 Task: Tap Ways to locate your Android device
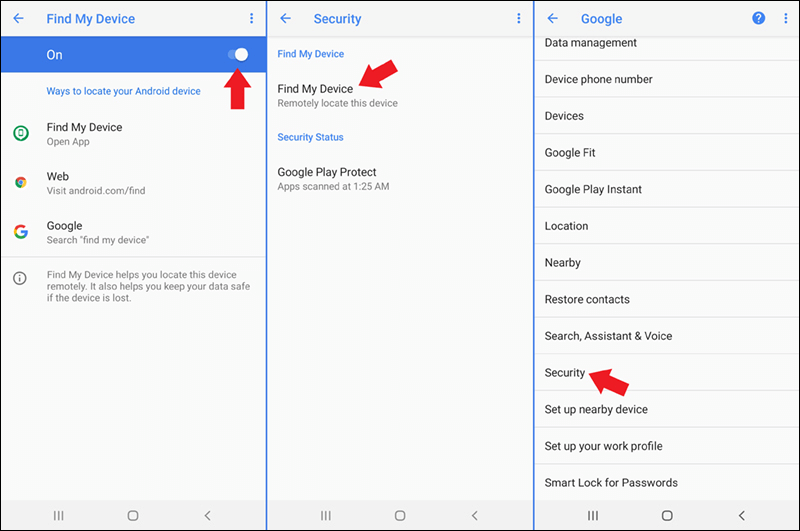pos(123,91)
